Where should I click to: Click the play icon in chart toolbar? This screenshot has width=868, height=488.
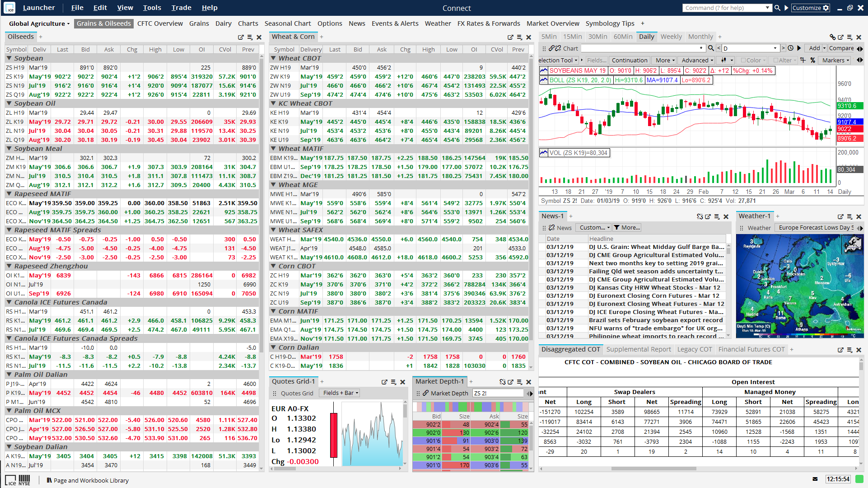click(798, 48)
